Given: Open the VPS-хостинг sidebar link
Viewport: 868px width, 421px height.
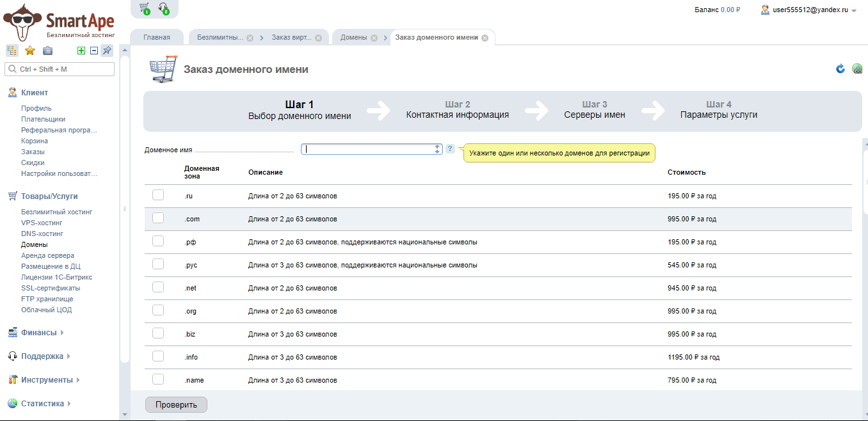Looking at the screenshot, I should (42, 223).
